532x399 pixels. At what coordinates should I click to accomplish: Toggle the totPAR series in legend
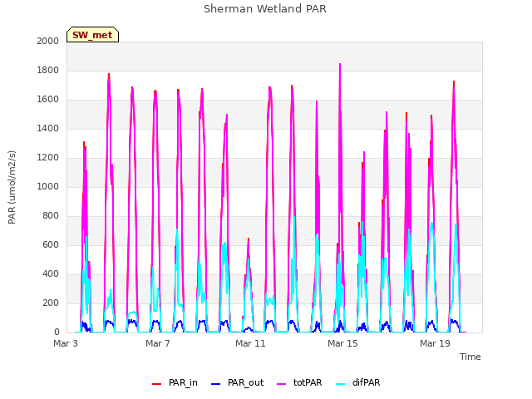[299, 382]
